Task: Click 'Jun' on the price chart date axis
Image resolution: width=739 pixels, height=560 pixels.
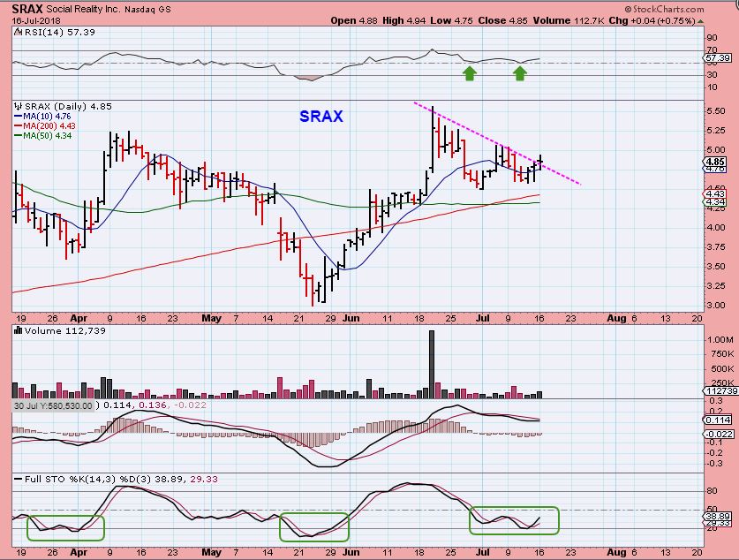Action: (351, 318)
